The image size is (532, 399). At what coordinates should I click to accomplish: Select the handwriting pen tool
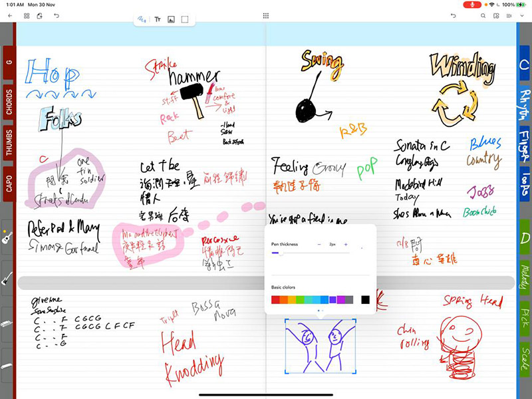tap(143, 19)
